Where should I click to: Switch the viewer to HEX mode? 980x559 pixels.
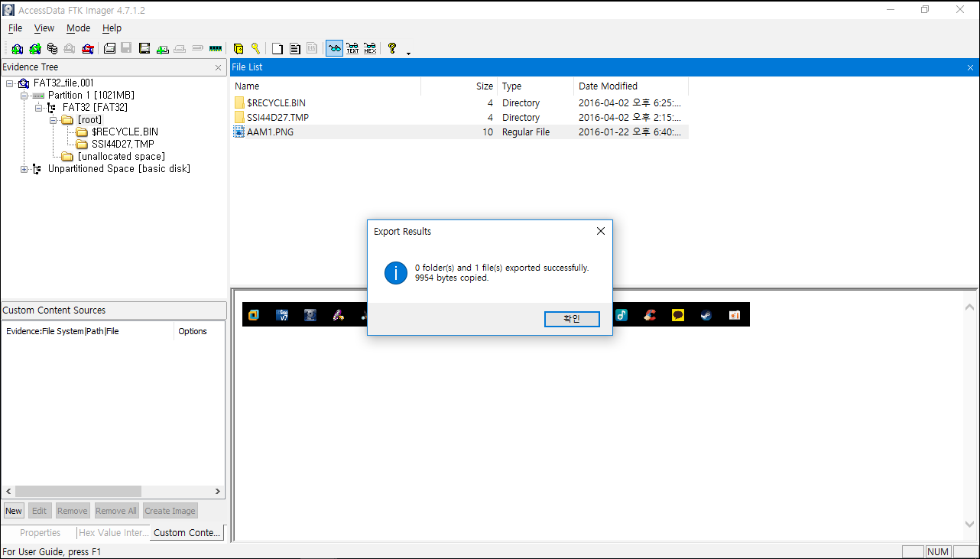point(370,49)
